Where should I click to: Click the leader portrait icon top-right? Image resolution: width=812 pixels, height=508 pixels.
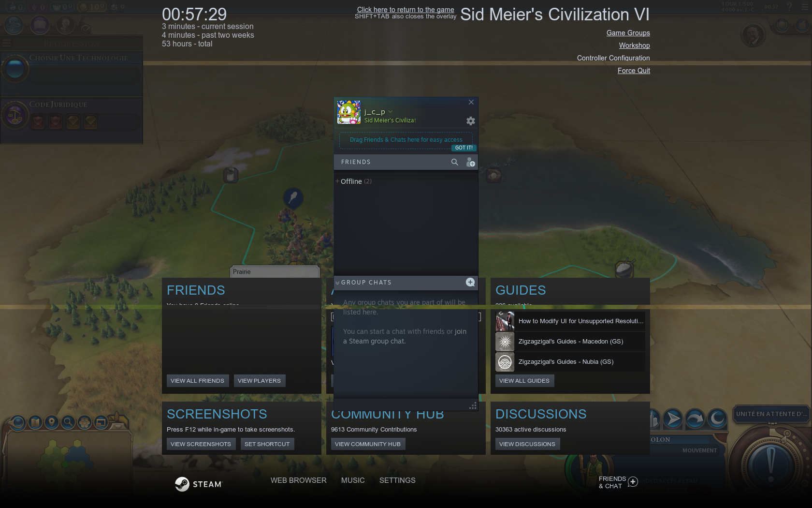[753, 35]
